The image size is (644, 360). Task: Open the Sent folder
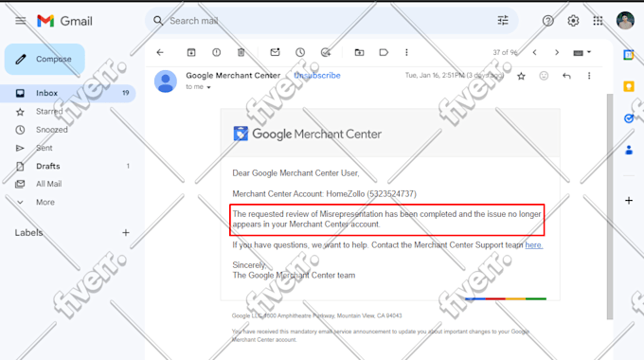[68, 148]
